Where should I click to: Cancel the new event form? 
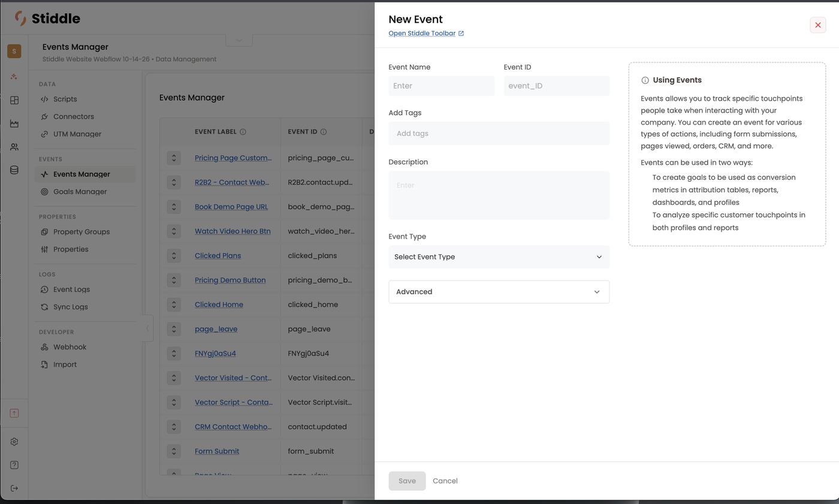pyautogui.click(x=445, y=481)
